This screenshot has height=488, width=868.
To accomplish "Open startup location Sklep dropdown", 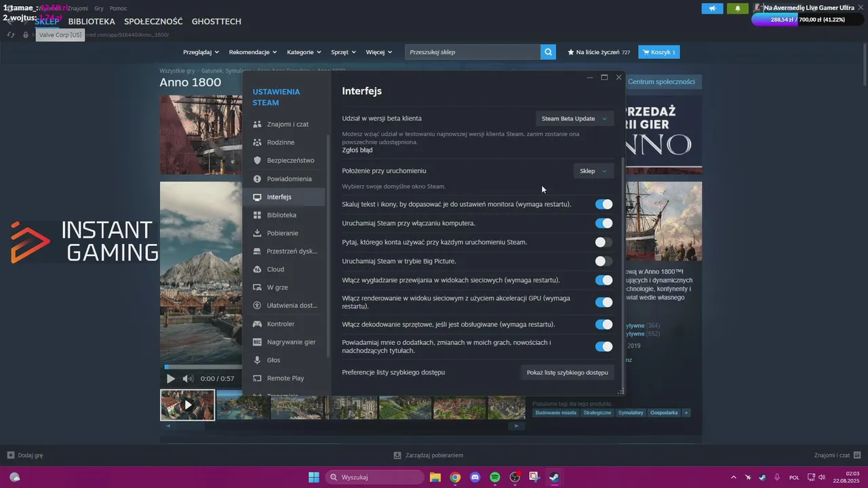I will pos(593,171).
